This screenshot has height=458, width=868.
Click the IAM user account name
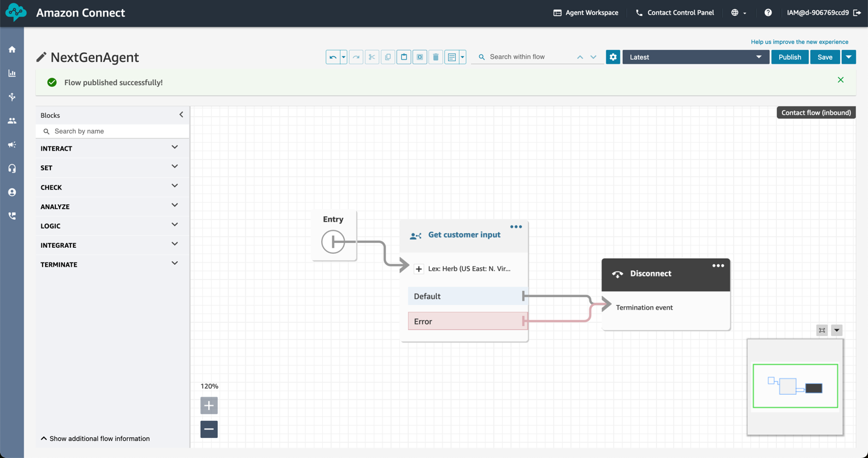pyautogui.click(x=818, y=13)
